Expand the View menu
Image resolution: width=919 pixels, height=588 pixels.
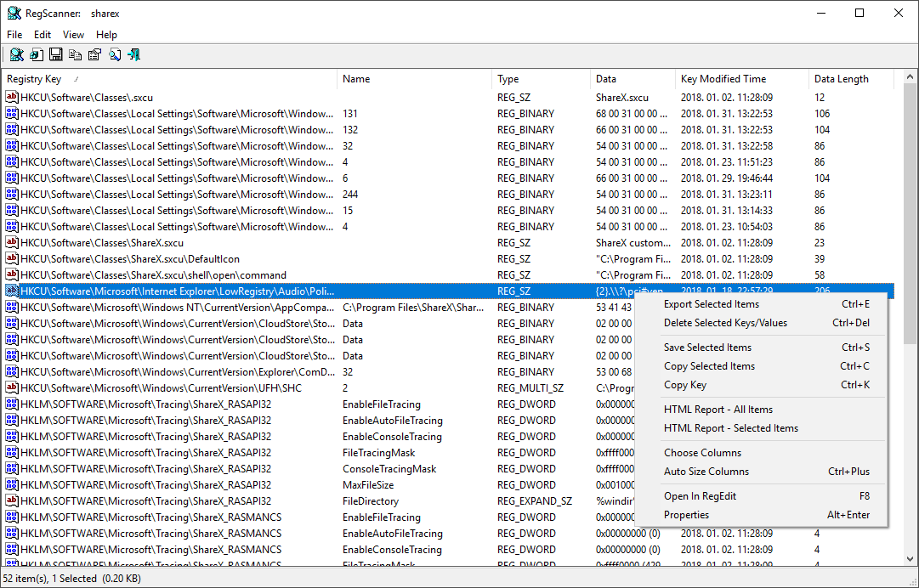73,35
